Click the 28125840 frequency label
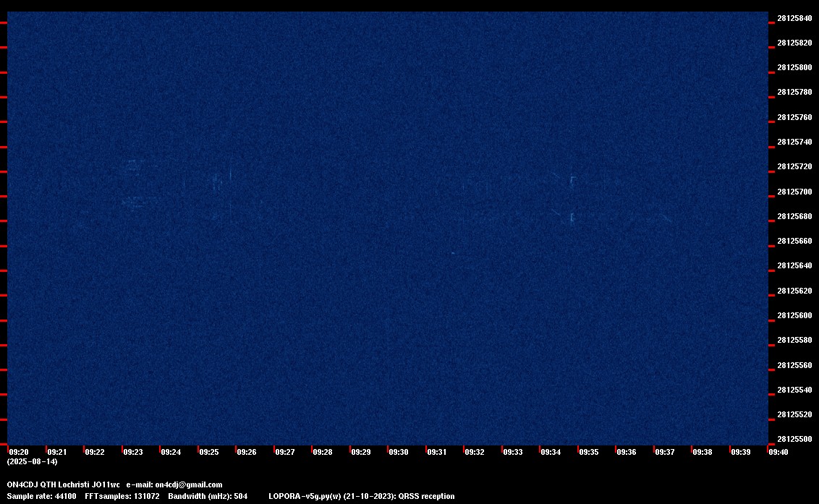Image resolution: width=819 pixels, height=504 pixels. (x=794, y=18)
